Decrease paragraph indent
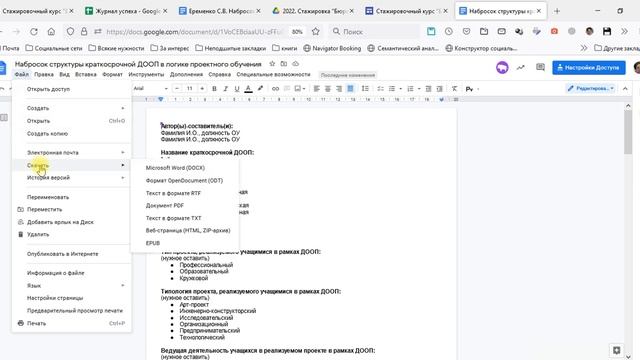The height and width of the screenshot is (360, 640). 428,89
